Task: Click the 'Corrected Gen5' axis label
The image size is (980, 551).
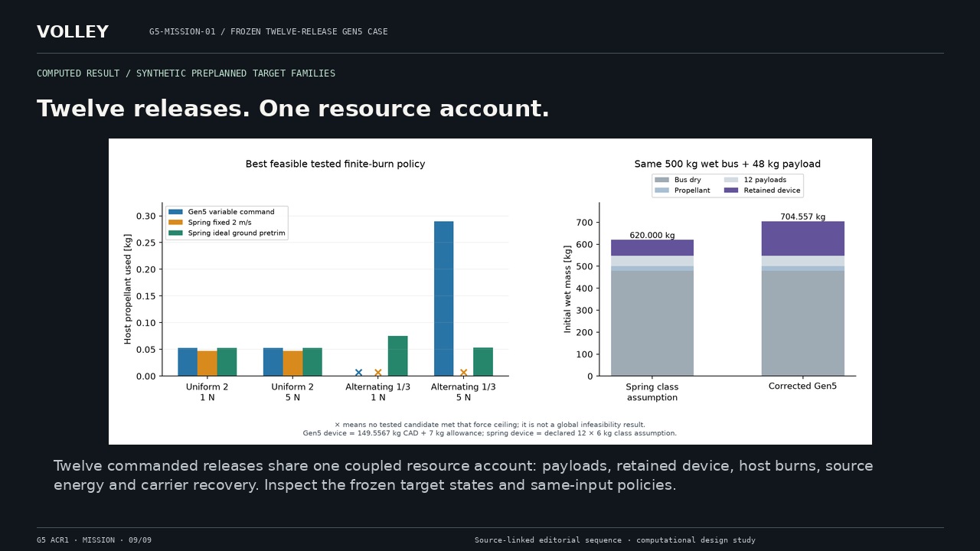Action: pos(803,386)
